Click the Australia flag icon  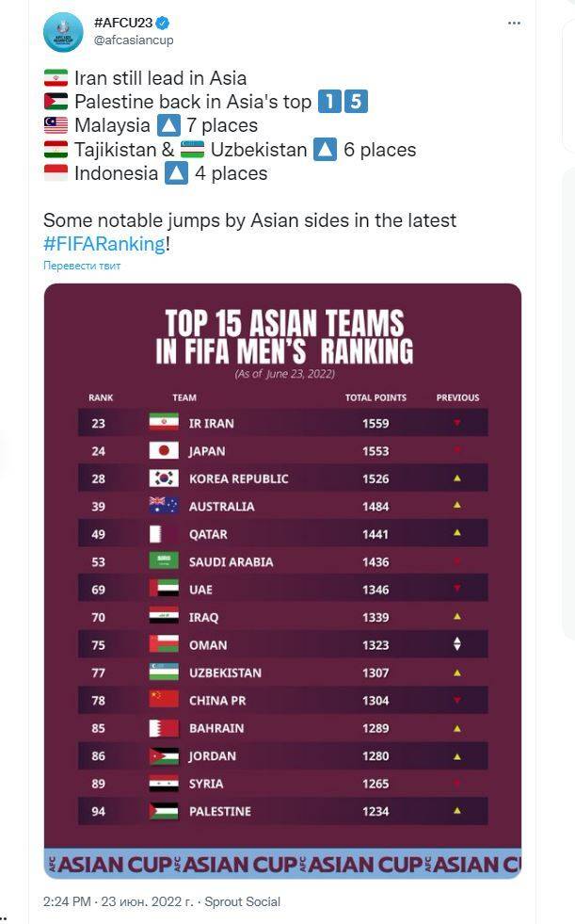pos(164,506)
